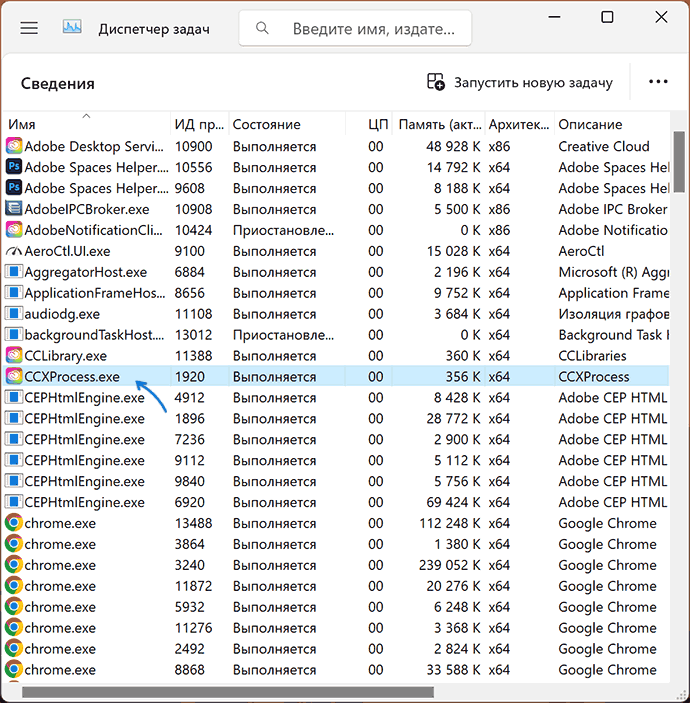
Task: Open the hamburger navigation menu
Action: coord(29,28)
